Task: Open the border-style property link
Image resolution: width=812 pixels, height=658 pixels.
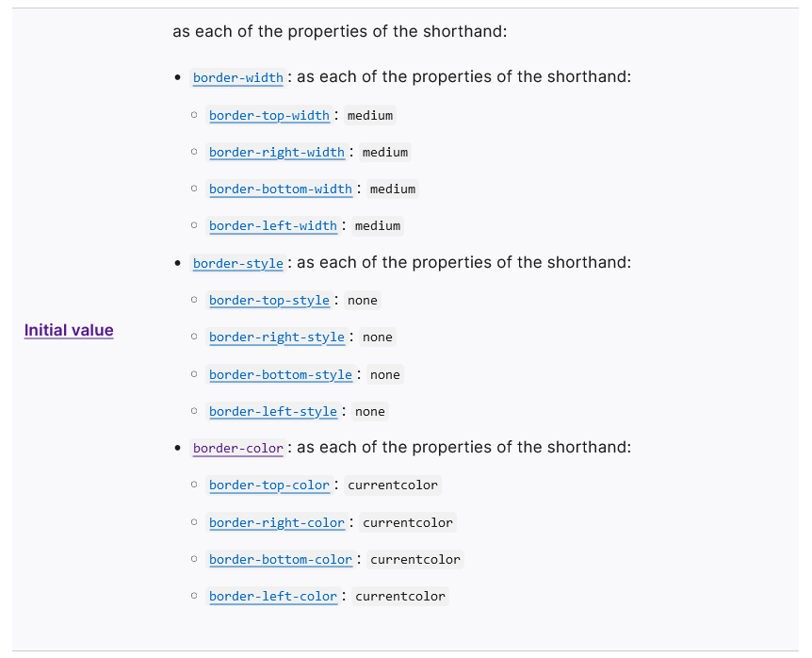Action: (238, 263)
